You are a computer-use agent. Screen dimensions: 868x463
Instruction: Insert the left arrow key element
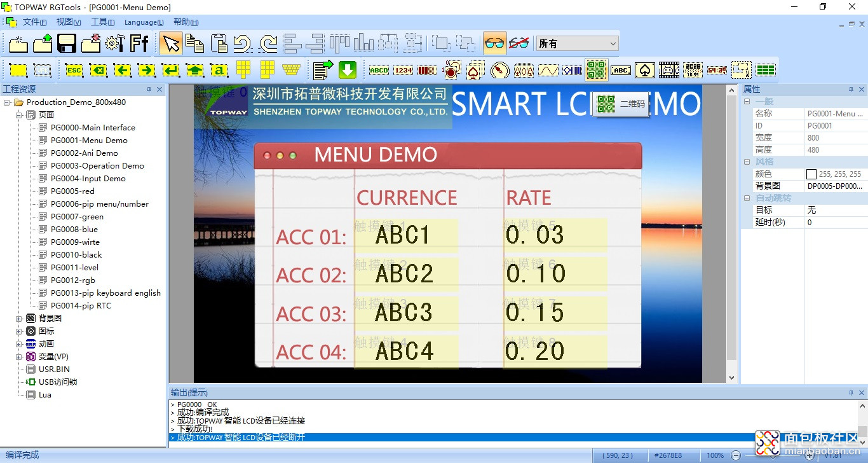(x=122, y=70)
